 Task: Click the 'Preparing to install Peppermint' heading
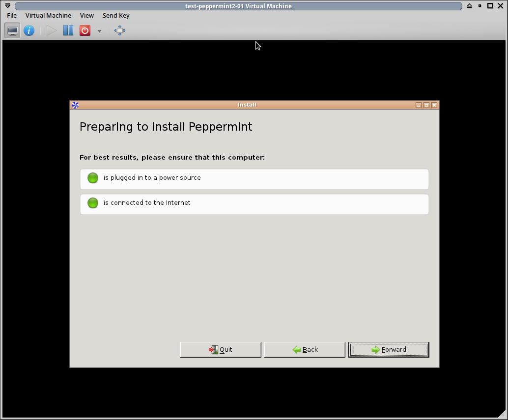click(166, 127)
